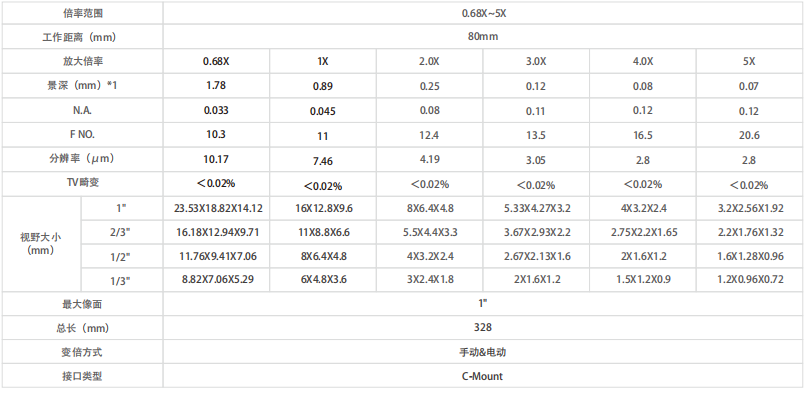This screenshot has width=806, height=393.
Task: Select the resolution value 4.19
Action: (429, 159)
